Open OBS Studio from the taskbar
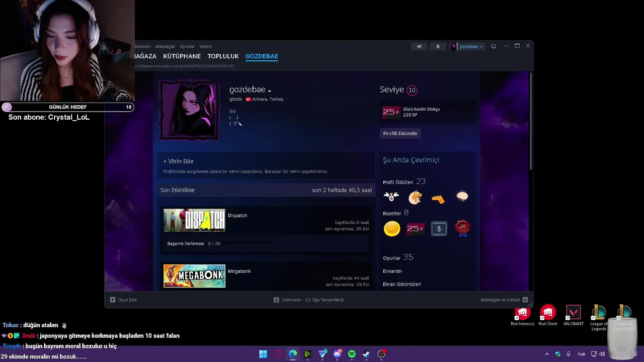This screenshot has height=362, width=644. [381, 354]
